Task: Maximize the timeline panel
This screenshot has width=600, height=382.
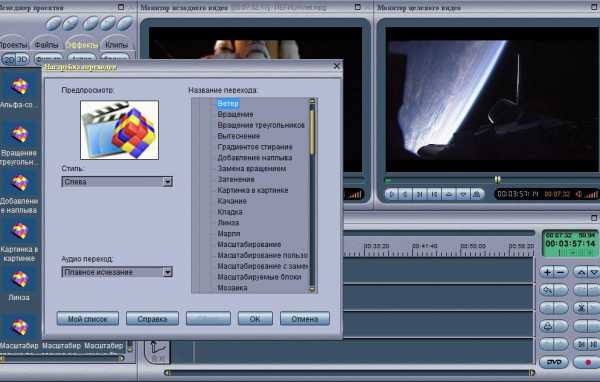Action: click(594, 218)
